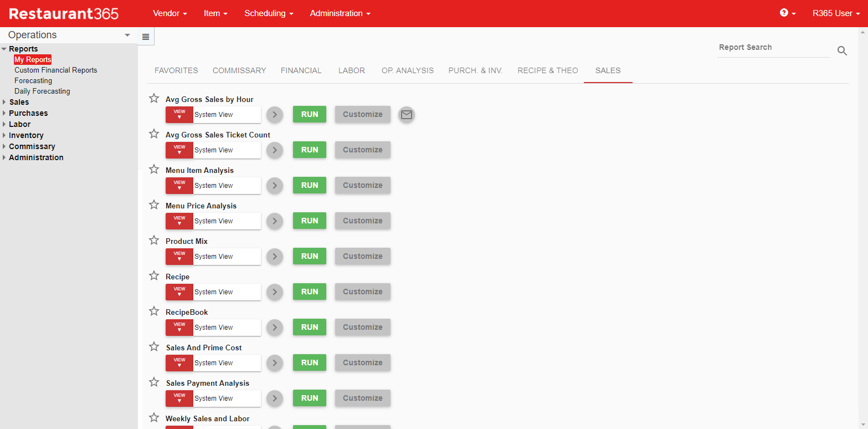This screenshot has height=429, width=868.
Task: Open the Scheduling top menu
Action: click(x=269, y=13)
